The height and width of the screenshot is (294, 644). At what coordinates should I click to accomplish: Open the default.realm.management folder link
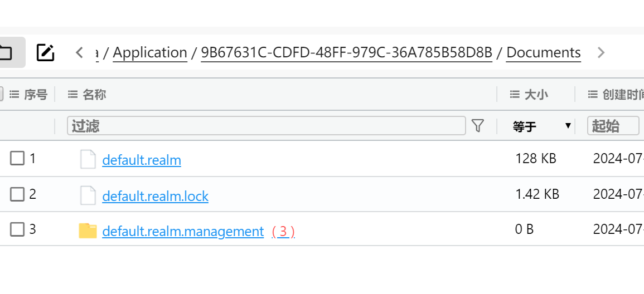pyautogui.click(x=183, y=232)
